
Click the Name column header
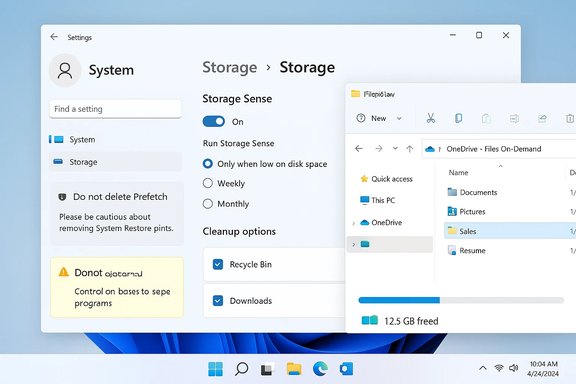[x=458, y=172]
